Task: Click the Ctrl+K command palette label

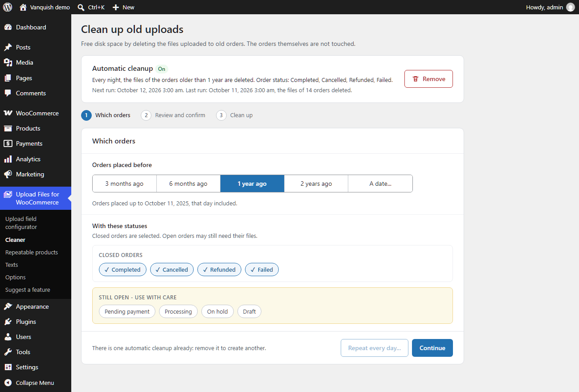Action: [x=97, y=7]
